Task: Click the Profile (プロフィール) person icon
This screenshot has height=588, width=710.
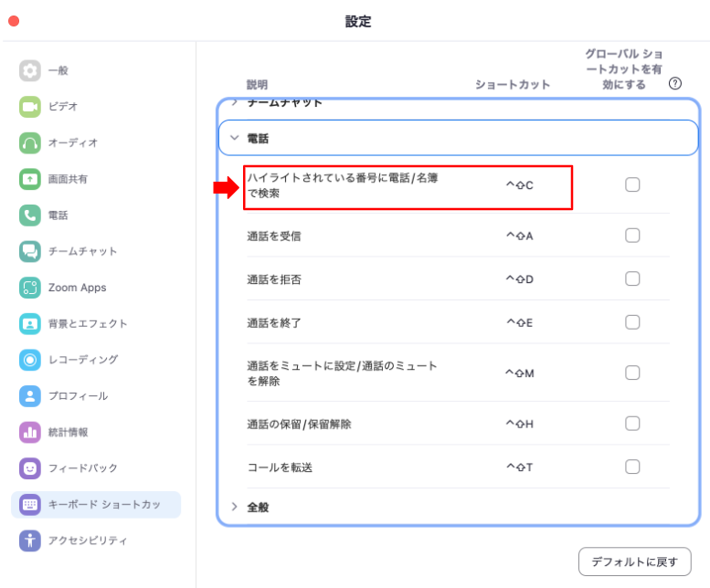Action: point(30,396)
